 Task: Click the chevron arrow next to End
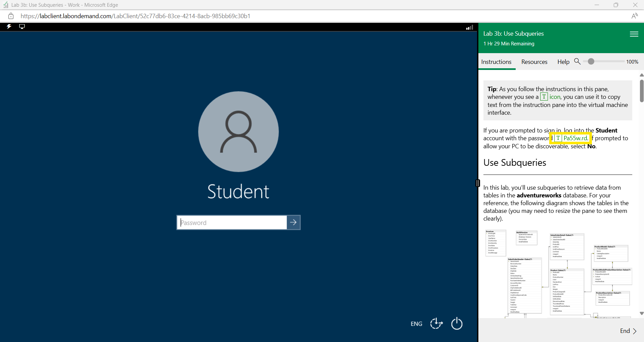pyautogui.click(x=635, y=331)
